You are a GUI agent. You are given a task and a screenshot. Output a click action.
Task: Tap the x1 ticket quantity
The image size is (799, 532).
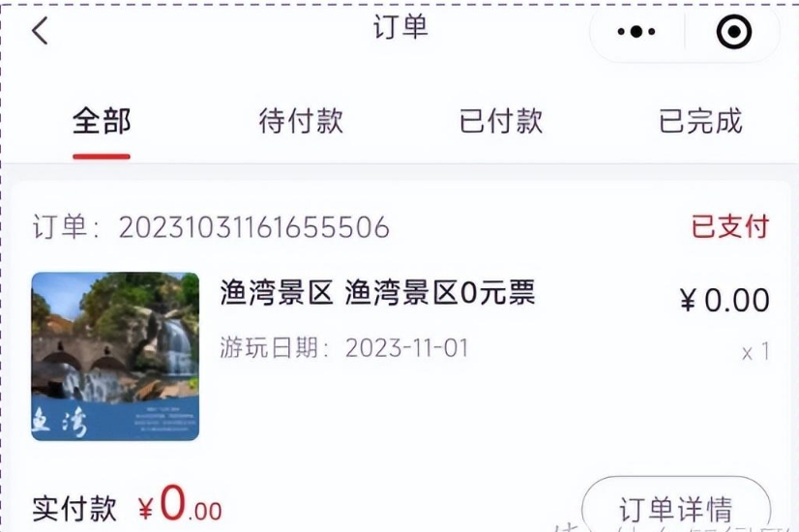[755, 352]
